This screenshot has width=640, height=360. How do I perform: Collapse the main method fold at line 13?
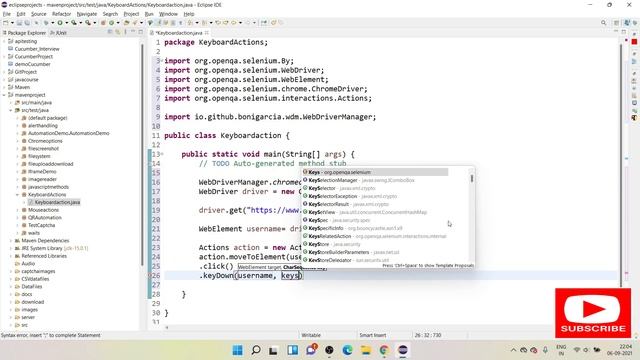click(x=162, y=154)
